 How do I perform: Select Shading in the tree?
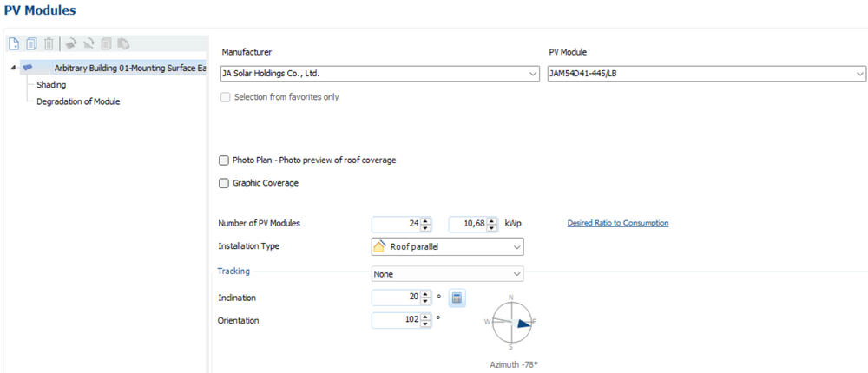pos(51,85)
